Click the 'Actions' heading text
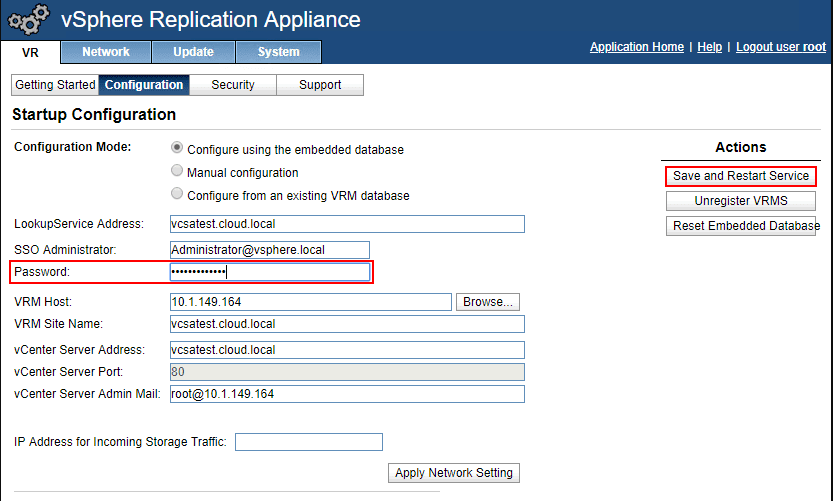 [741, 147]
